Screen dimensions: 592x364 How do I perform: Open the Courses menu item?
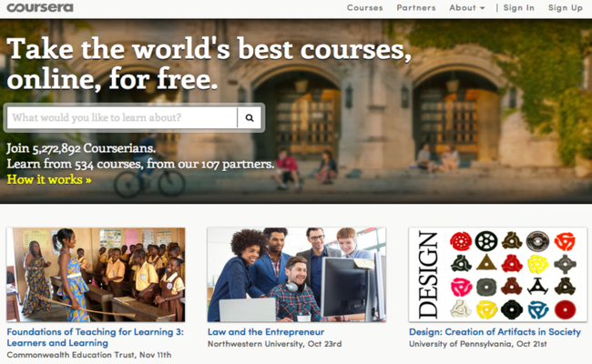click(364, 8)
